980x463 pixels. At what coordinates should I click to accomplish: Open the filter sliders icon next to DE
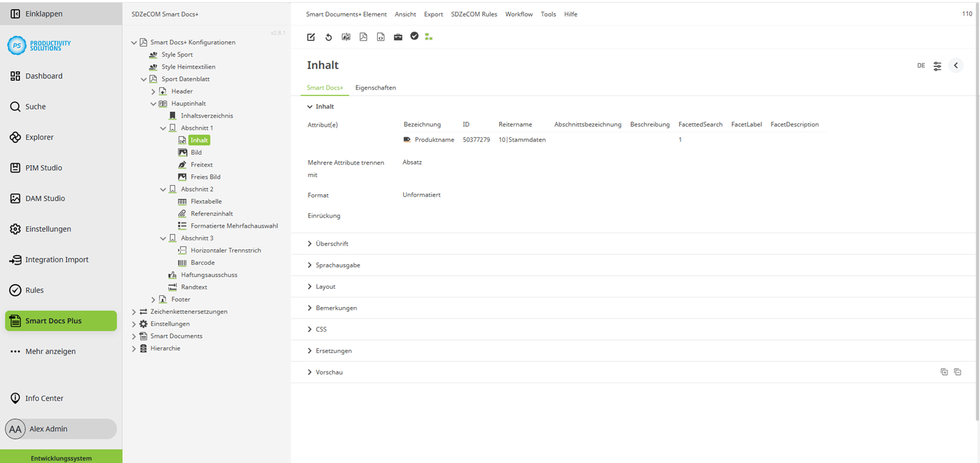point(937,65)
